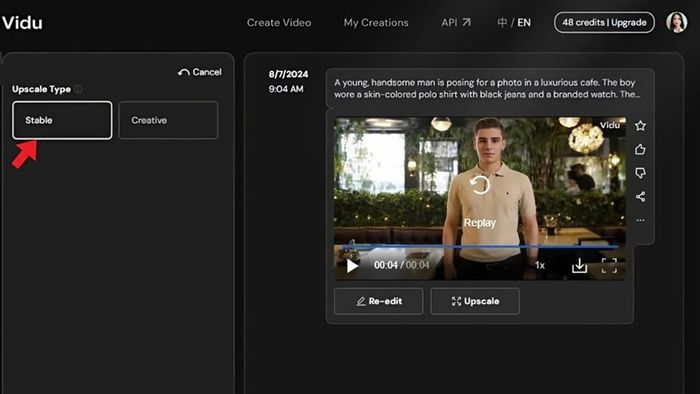Viewport: 700px width, 394px height.
Task: Like the video with thumbs up
Action: pos(640,149)
